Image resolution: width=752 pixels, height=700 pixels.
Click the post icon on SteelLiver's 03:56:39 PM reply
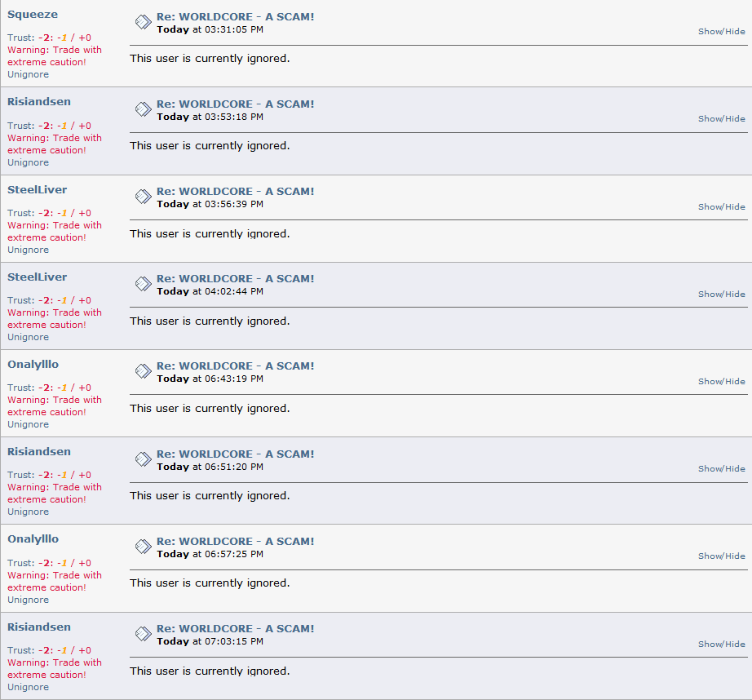(143, 197)
